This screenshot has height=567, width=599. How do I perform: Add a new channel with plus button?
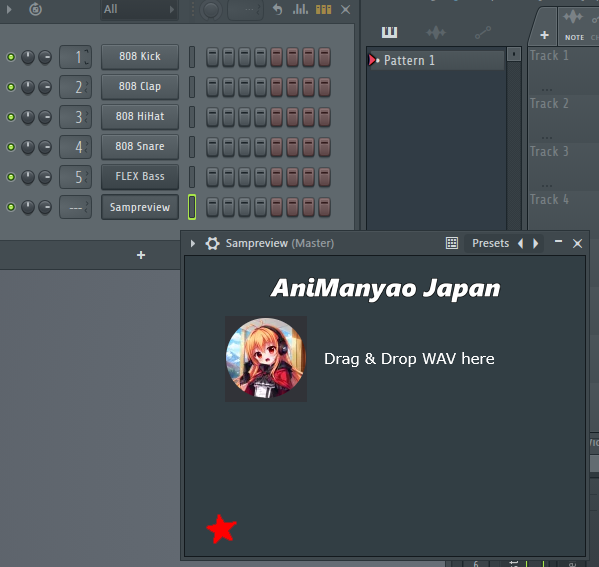141,255
